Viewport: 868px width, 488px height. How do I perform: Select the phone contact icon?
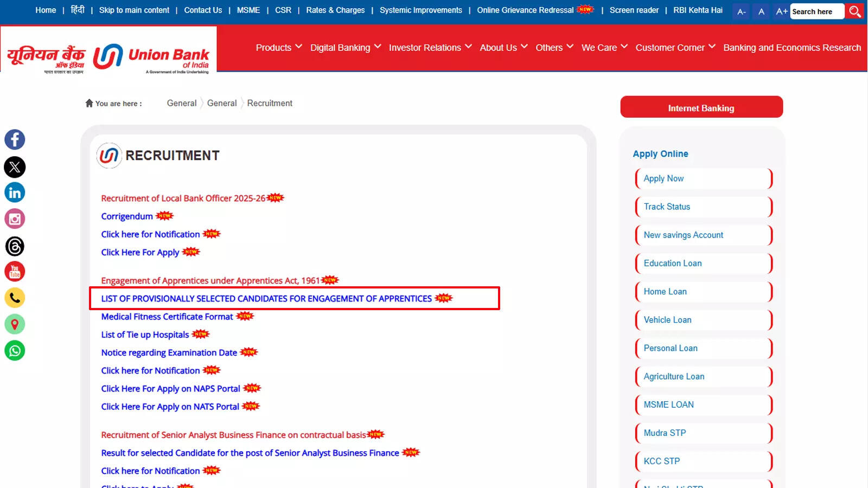15,298
